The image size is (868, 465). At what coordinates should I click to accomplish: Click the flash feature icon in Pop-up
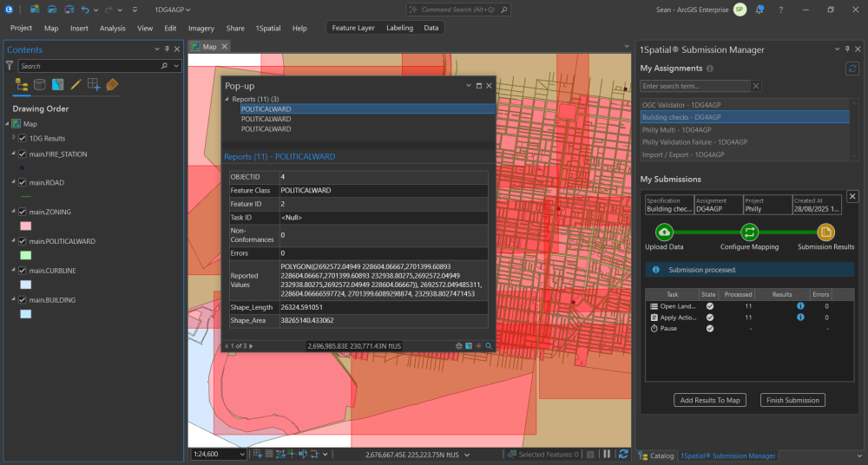478,346
